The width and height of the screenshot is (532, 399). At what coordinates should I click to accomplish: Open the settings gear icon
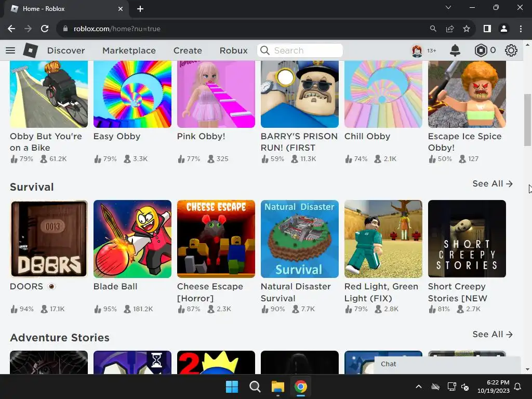[511, 50]
